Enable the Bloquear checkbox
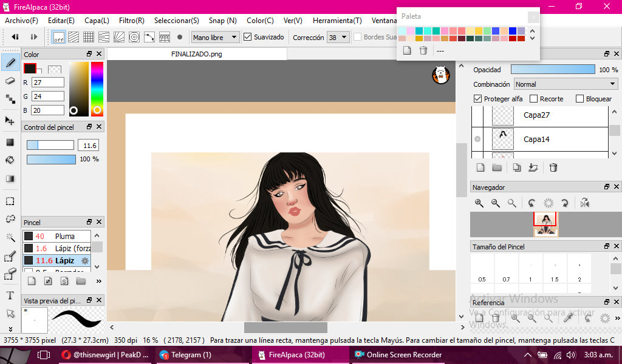Screen dimensions: 622x364 [579, 99]
